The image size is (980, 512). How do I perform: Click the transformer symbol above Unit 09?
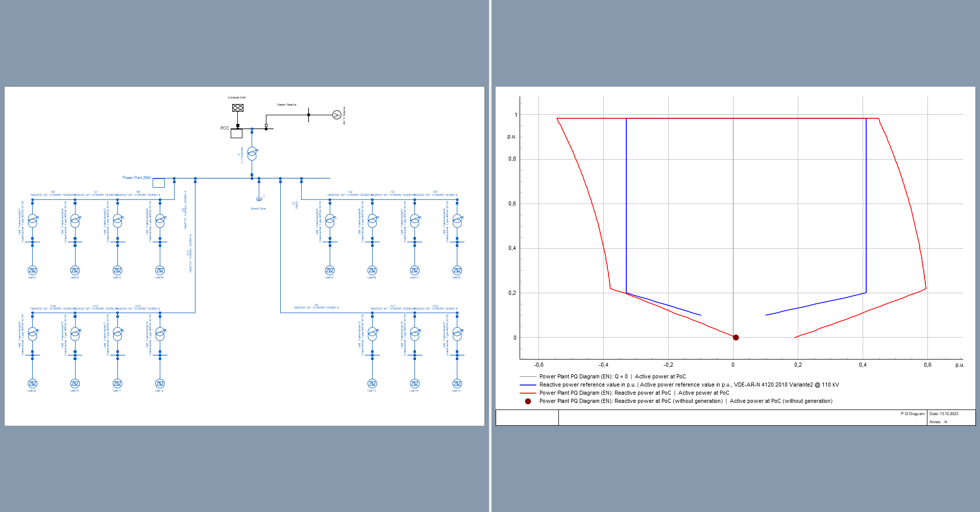click(x=33, y=334)
